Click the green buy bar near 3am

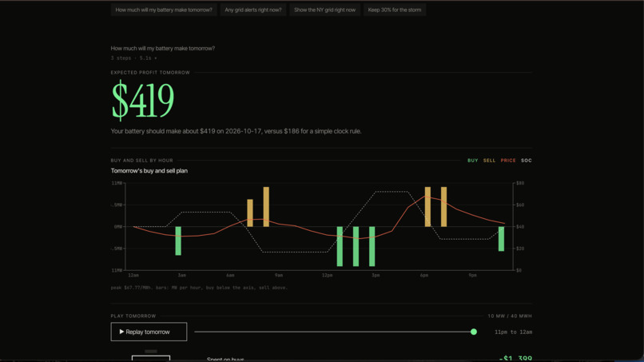click(178, 241)
